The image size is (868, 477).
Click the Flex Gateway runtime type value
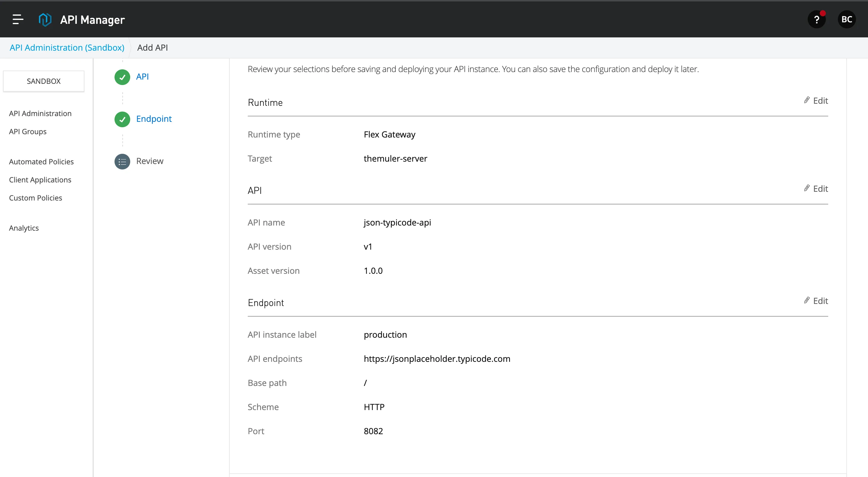tap(389, 134)
